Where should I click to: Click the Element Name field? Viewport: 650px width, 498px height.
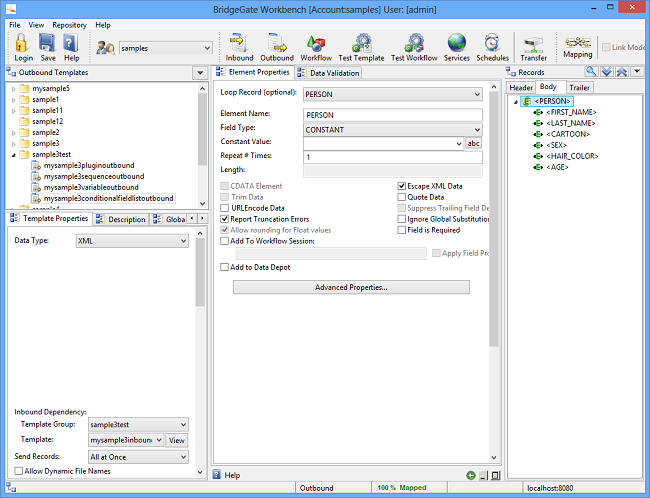point(393,115)
